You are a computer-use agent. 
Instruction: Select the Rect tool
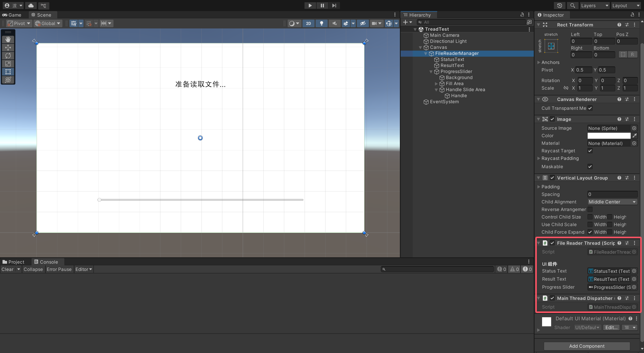(8, 72)
